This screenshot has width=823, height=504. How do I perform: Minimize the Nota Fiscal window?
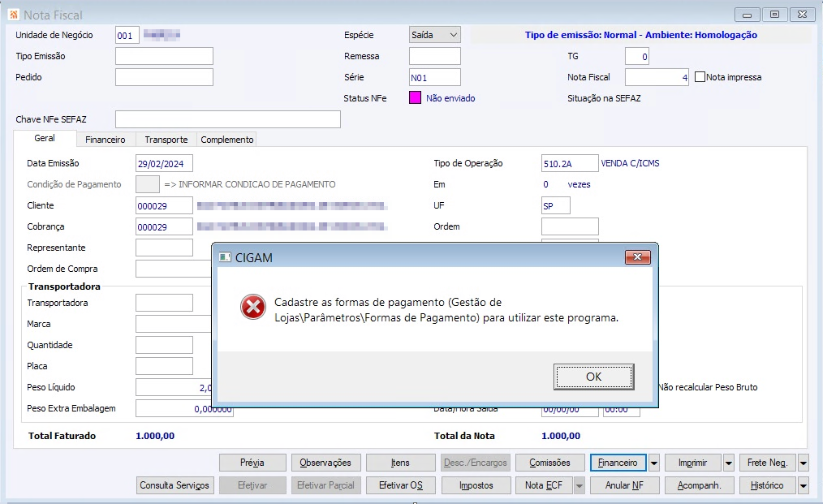[x=747, y=15]
